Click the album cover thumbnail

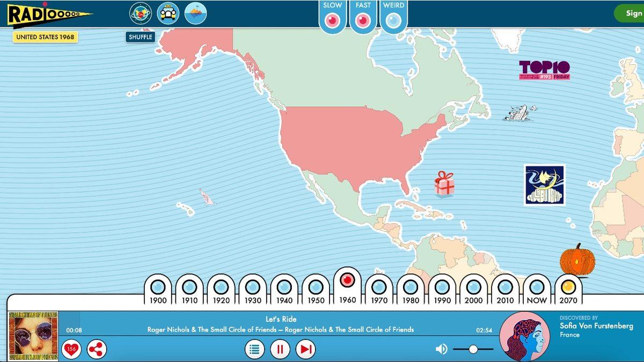point(33,336)
